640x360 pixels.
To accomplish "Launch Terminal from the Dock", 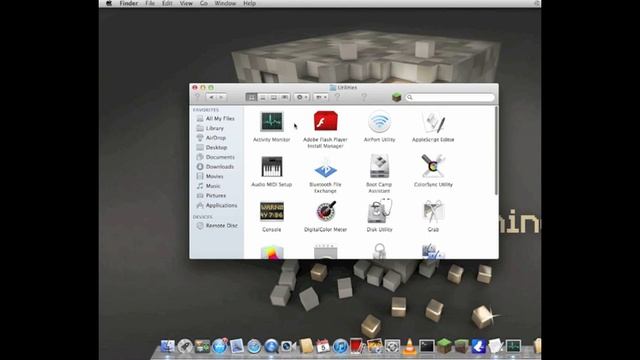I will pyautogui.click(x=427, y=347).
